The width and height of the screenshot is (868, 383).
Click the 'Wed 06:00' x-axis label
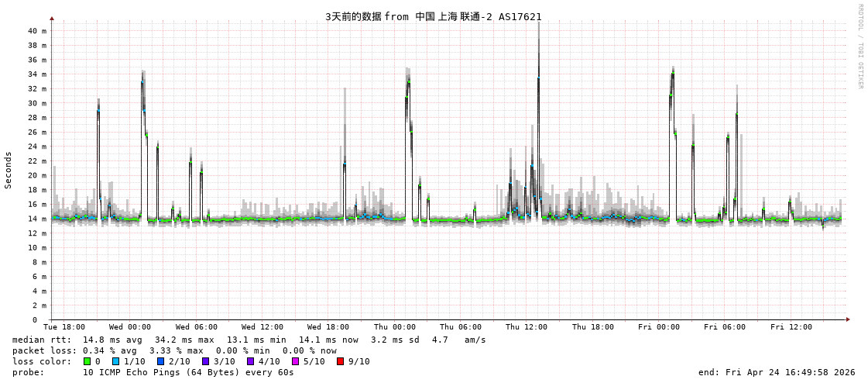click(x=197, y=327)
